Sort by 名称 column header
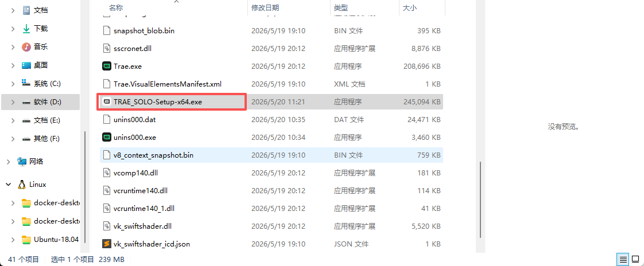This screenshot has width=644, height=266. click(116, 7)
